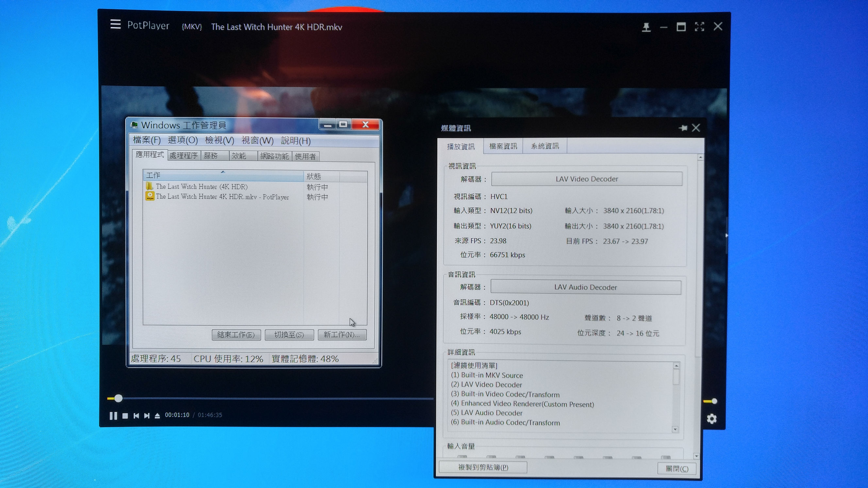Click the 關閉(C) button in media info

[676, 468]
